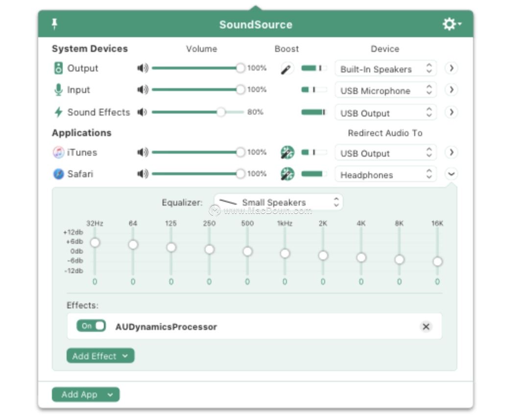Click the Sound Effects boost level meter
The width and height of the screenshot is (521, 420).
[x=314, y=112]
